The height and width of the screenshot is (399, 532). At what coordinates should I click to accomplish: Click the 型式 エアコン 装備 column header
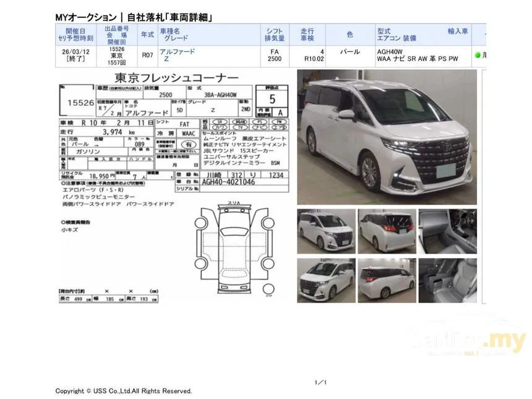click(397, 35)
